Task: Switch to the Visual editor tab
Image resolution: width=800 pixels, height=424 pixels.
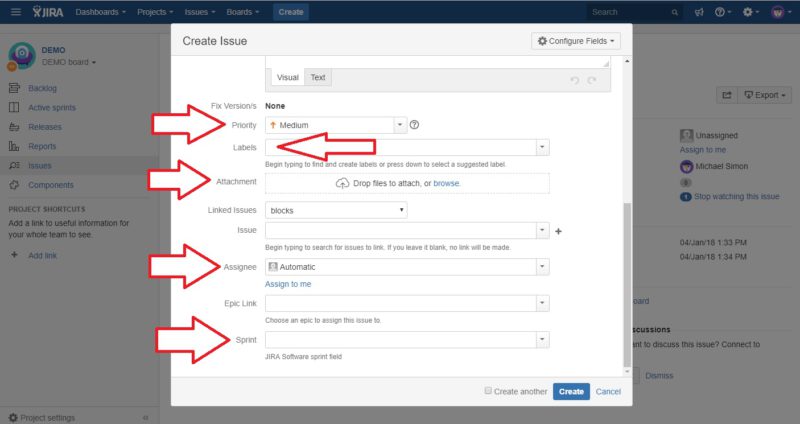Action: [287, 78]
